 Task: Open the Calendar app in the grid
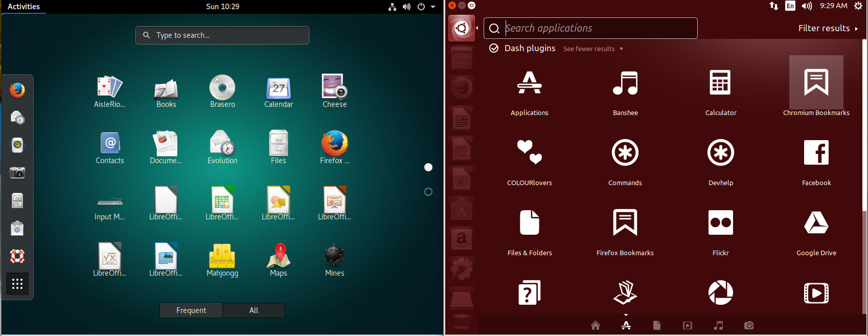(279, 87)
